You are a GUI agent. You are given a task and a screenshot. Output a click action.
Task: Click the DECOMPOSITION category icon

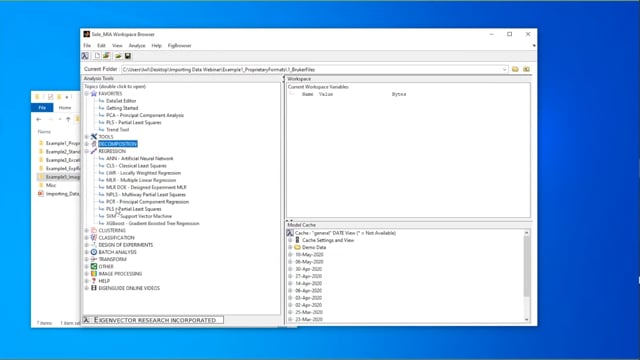click(94, 144)
